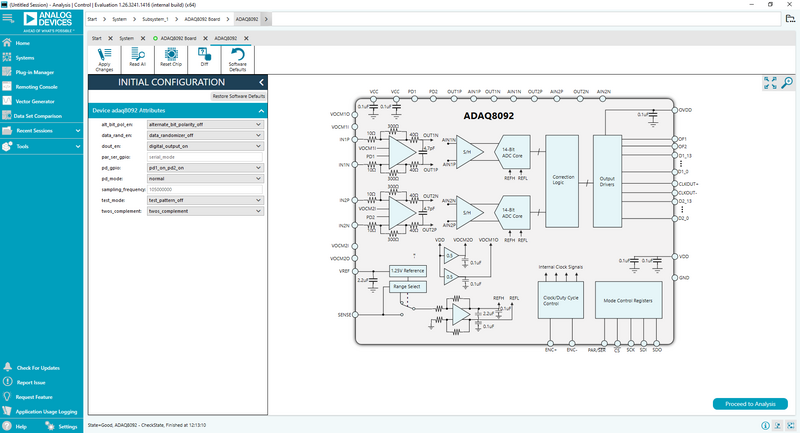Screen dimensions: 800x433
Task: Collapse the Device adaq8092 Attributes section
Action: pos(260,110)
